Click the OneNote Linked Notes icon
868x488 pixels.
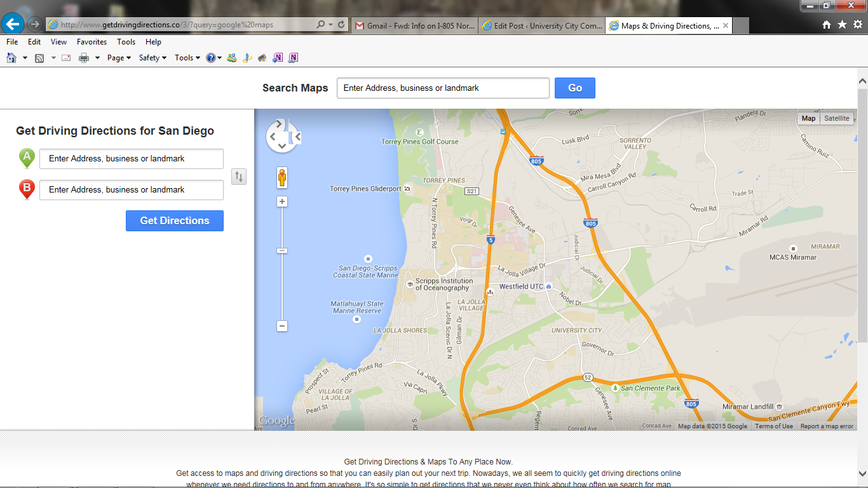(x=293, y=58)
